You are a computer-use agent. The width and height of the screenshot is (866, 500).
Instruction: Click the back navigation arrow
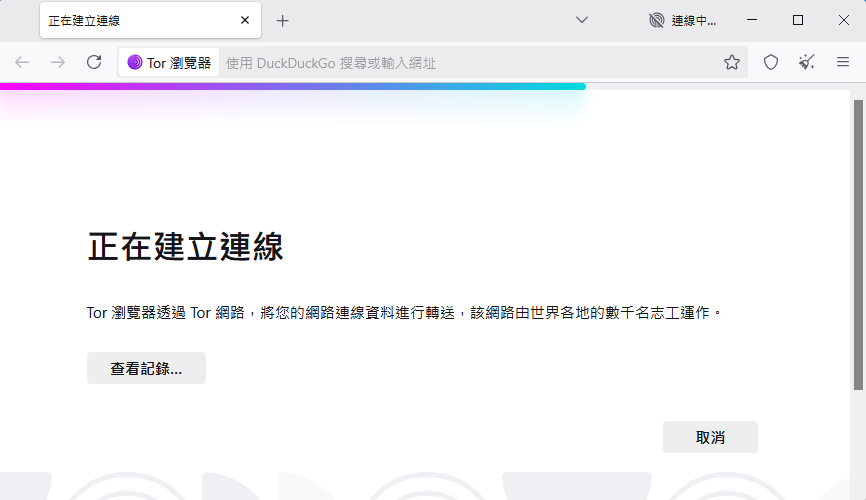click(22, 62)
